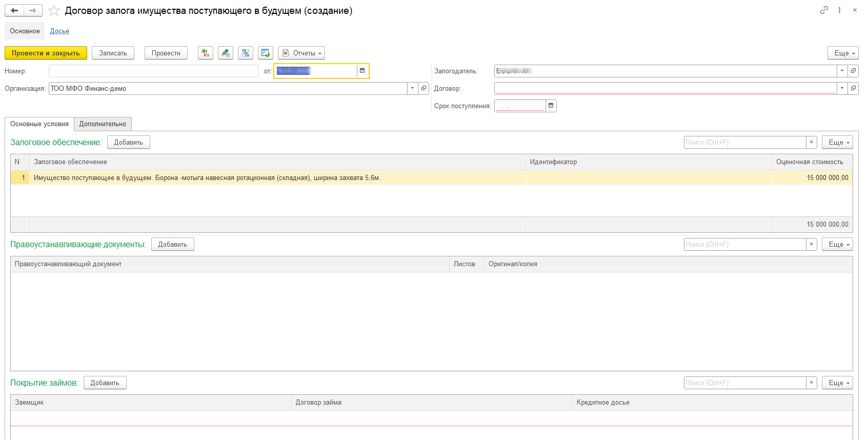Click the Оригинал/копия column header

[668, 264]
